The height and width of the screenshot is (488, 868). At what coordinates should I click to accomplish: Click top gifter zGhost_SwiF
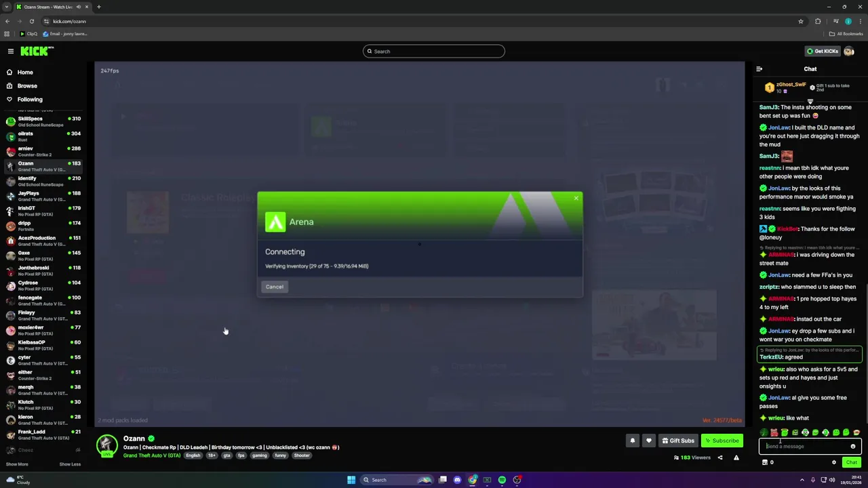(x=791, y=85)
